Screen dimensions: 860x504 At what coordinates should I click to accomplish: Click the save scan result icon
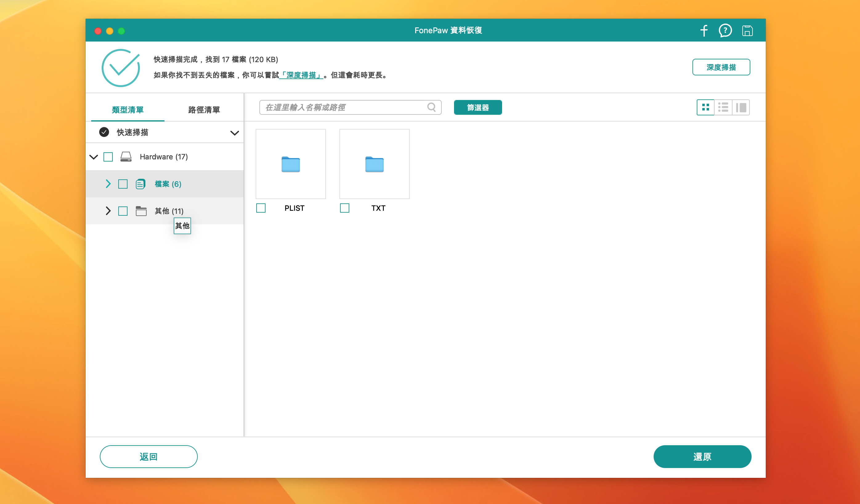pos(747,31)
